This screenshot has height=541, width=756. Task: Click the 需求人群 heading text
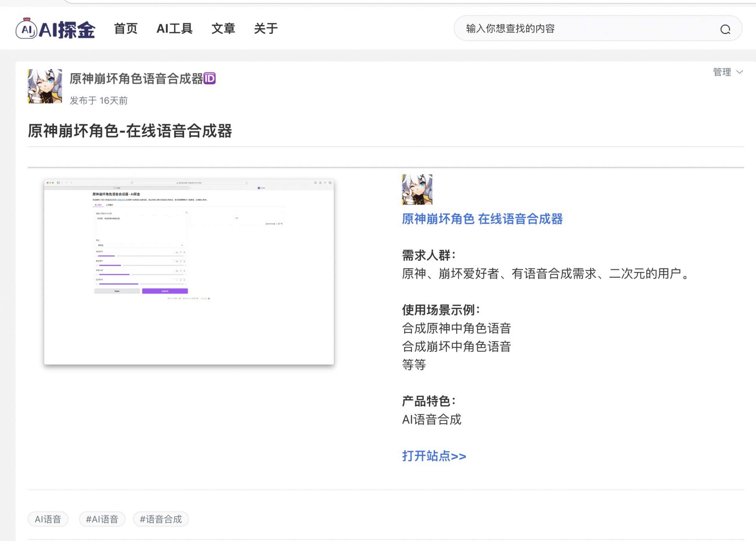click(429, 255)
